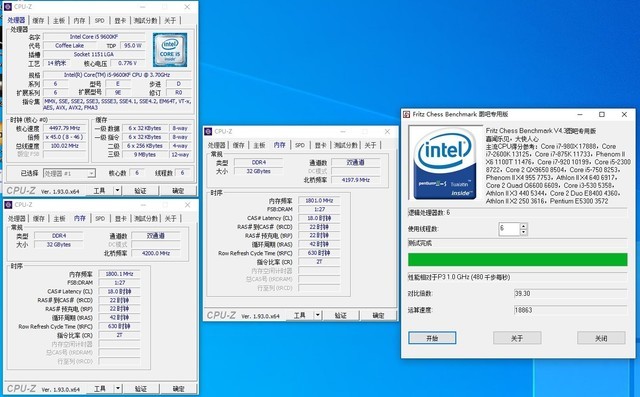
Task: Click the 关于 button in Fritz Chess Benchmark
Action: 517,338
